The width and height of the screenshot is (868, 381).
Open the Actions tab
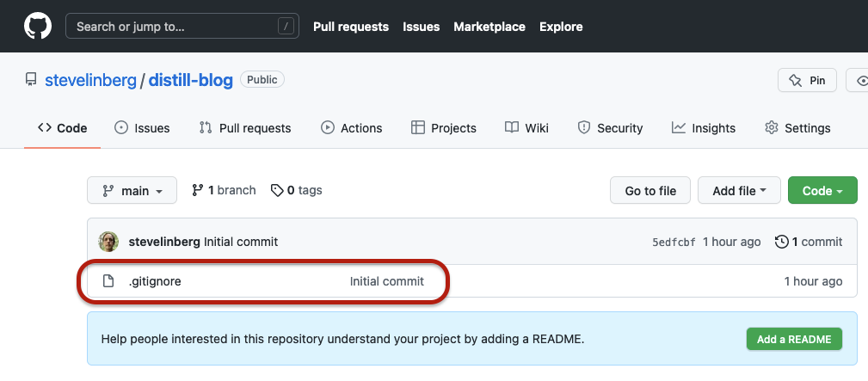coord(352,128)
